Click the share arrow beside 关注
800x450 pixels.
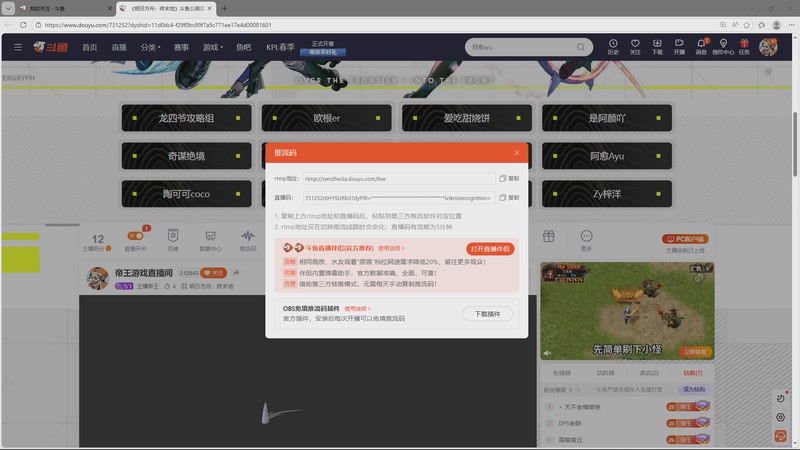pyautogui.click(x=236, y=273)
